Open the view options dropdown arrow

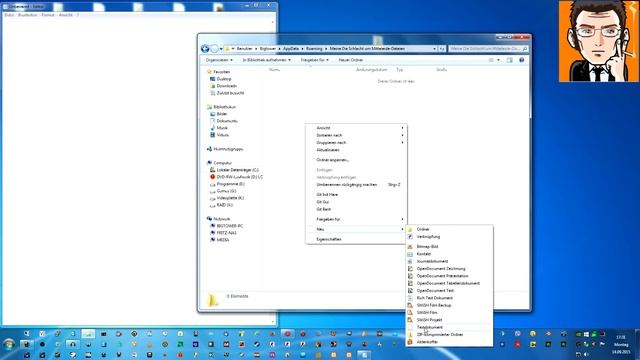498,60
